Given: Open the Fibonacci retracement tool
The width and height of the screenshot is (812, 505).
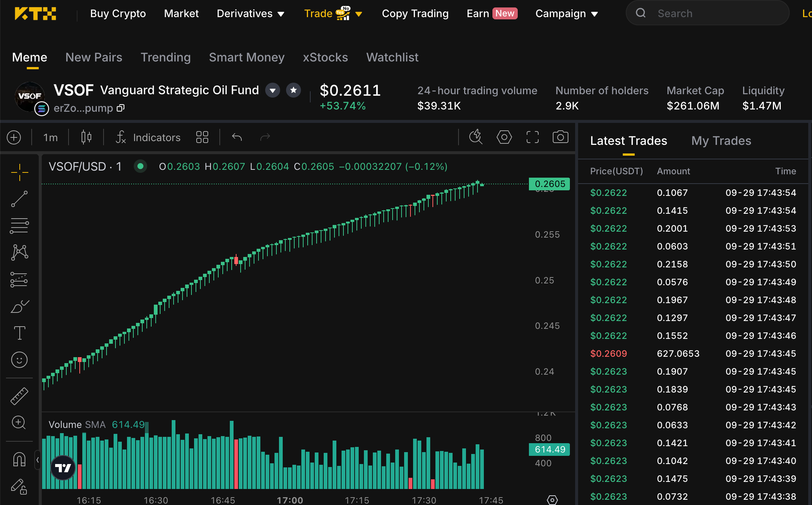Looking at the screenshot, I should click(x=19, y=226).
